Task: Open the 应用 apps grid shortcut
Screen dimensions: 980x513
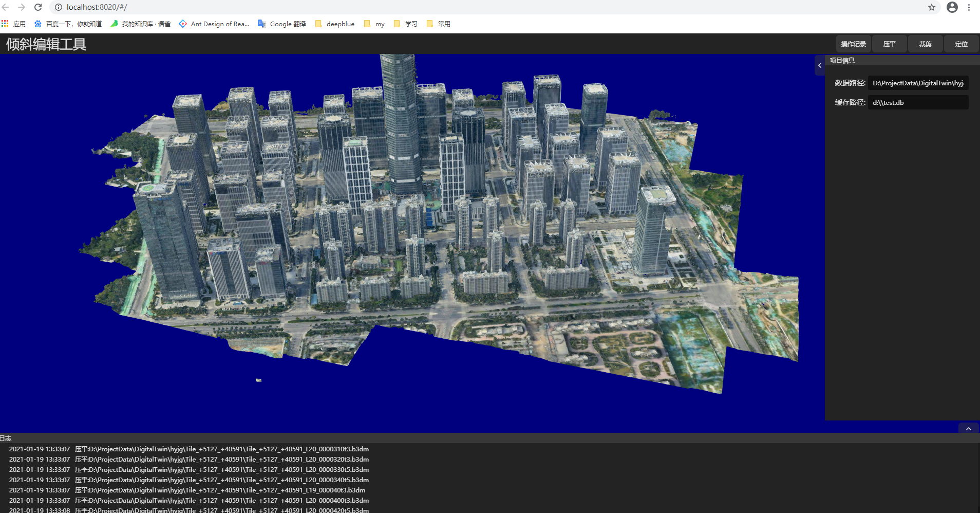Action: 14,24
